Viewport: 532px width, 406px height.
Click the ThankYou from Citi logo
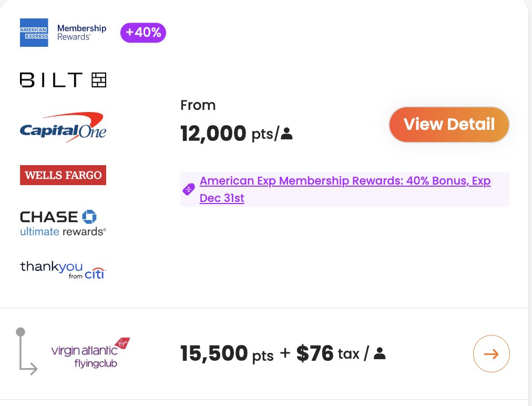click(x=63, y=270)
